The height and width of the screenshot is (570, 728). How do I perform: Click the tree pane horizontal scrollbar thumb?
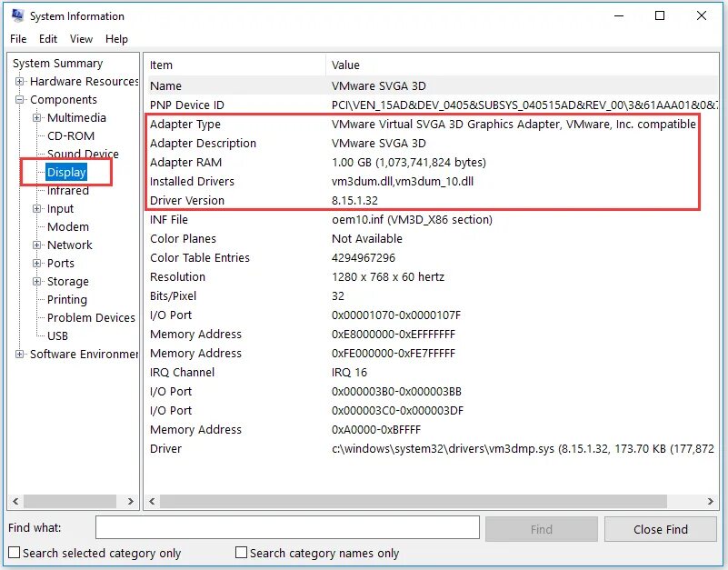click(70, 501)
